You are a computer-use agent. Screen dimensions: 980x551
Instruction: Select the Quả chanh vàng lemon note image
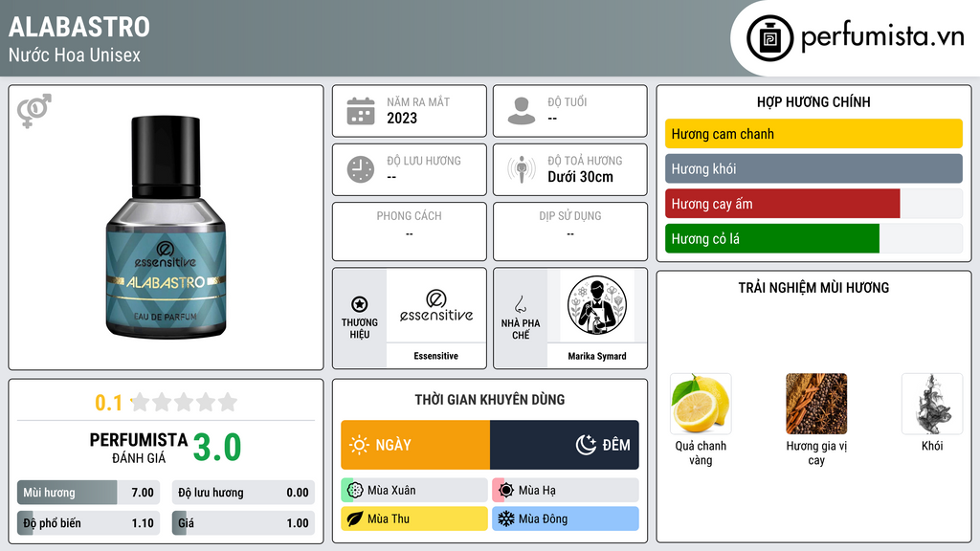701,404
